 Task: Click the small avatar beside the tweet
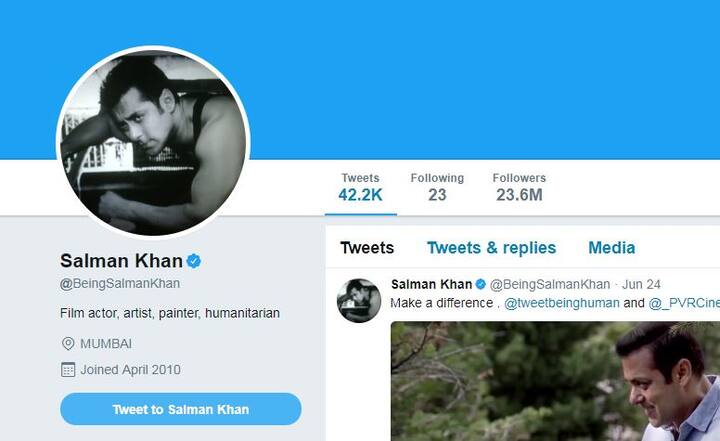359,300
